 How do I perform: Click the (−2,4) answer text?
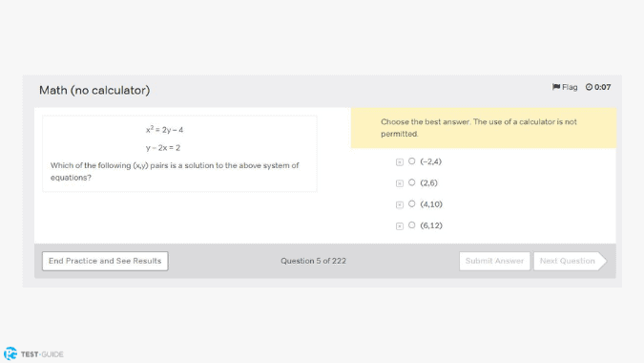[x=431, y=161]
